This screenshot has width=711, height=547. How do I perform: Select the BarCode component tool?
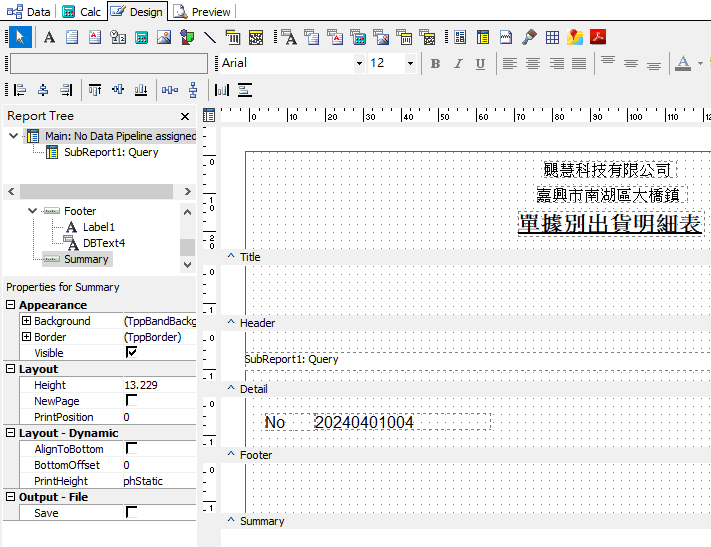coord(233,37)
